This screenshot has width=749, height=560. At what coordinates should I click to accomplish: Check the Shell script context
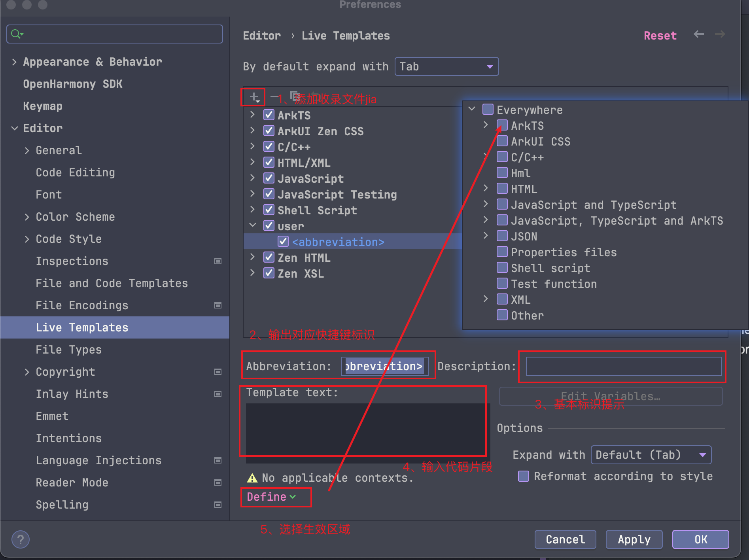502,268
